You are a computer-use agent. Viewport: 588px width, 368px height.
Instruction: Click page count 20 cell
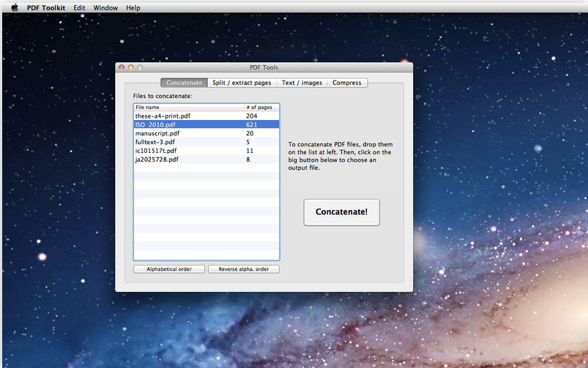(x=250, y=133)
